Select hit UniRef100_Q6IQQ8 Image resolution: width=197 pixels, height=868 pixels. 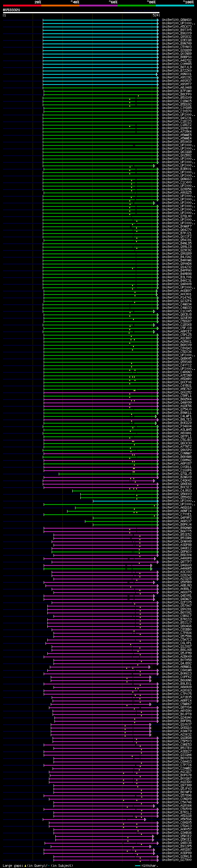(176, 152)
